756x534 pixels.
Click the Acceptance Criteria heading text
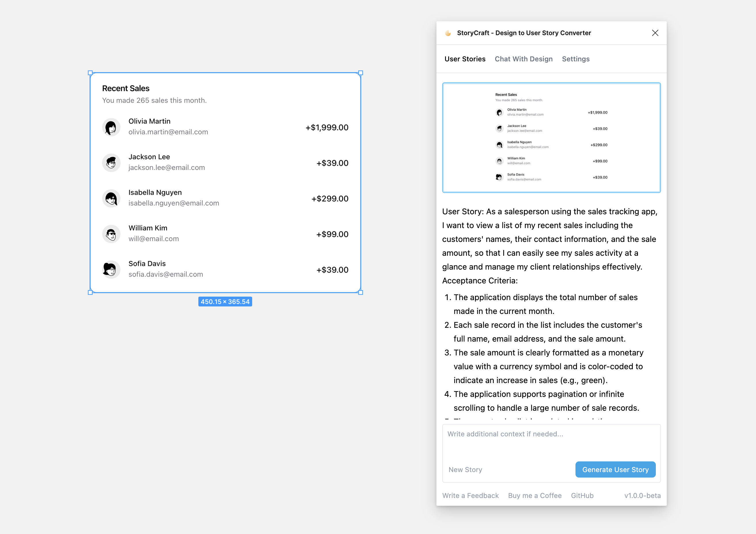[x=480, y=281]
